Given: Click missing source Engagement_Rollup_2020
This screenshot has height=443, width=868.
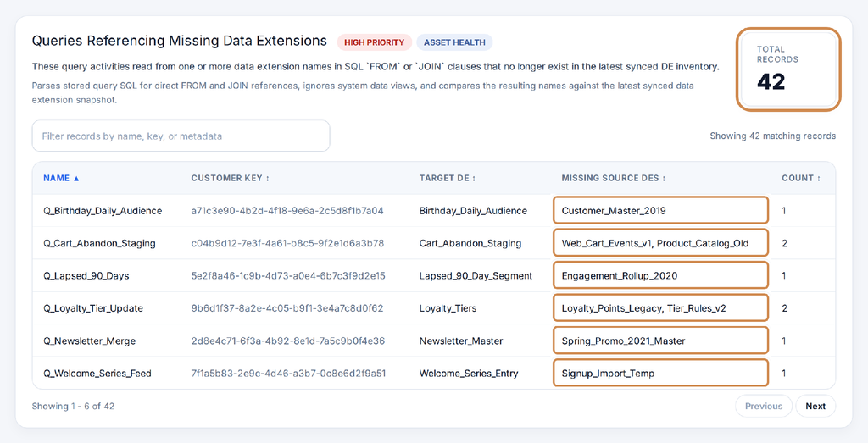Looking at the screenshot, I should click(x=620, y=276).
